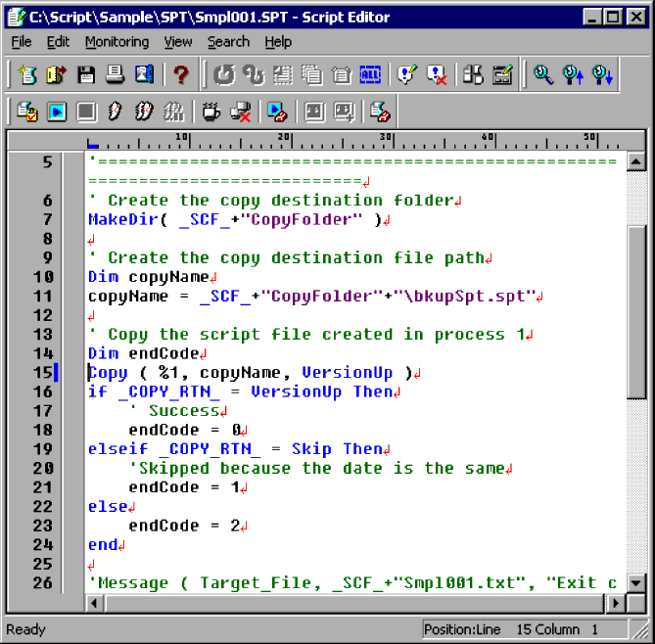Place cursor on the MakeDir line
Image resolution: width=655 pixels, height=644 pixels.
(x=233, y=219)
